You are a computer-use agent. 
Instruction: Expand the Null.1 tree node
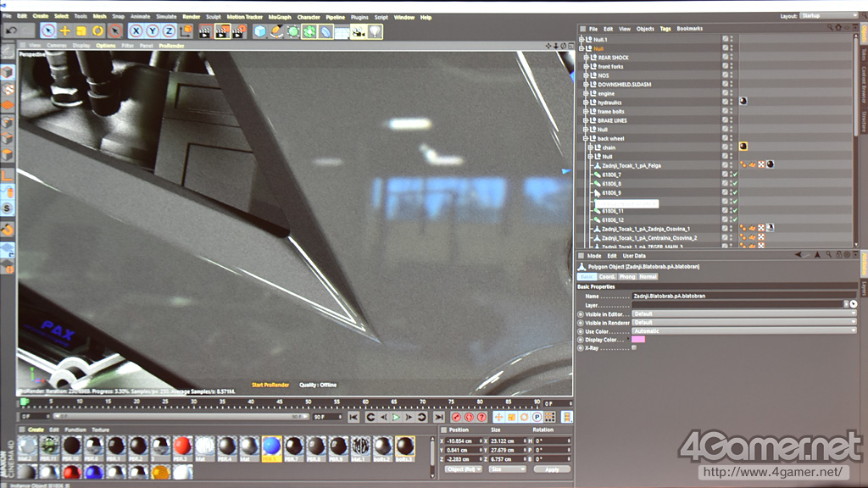(581, 39)
